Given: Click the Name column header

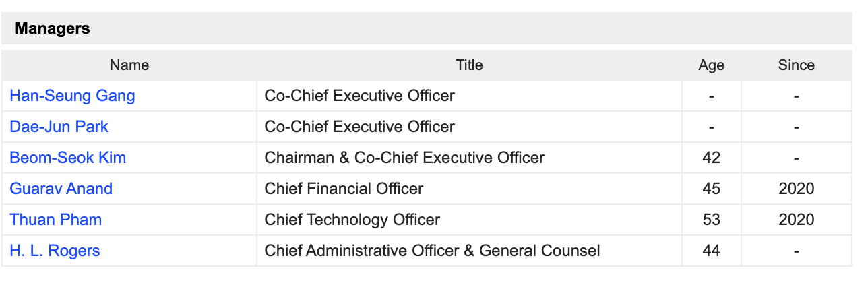Looking at the screenshot, I should 129,65.
